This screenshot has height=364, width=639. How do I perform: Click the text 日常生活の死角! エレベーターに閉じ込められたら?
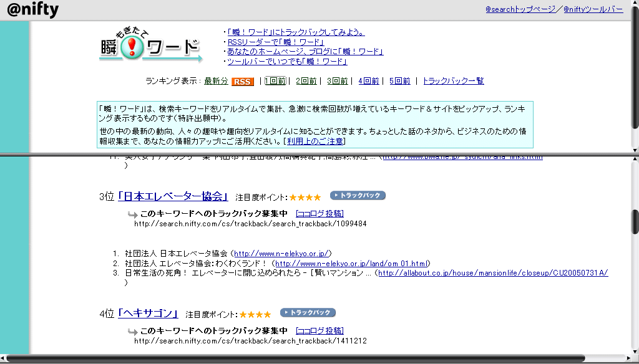click(213, 273)
